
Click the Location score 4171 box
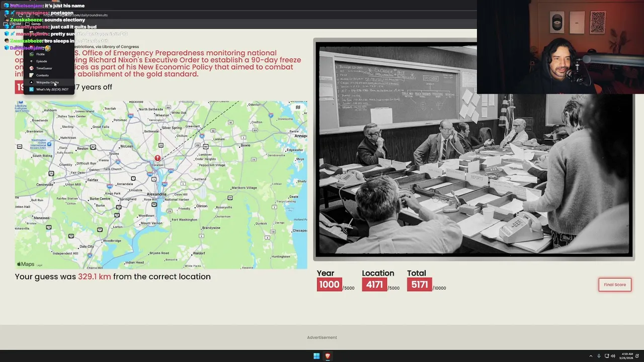(x=374, y=285)
